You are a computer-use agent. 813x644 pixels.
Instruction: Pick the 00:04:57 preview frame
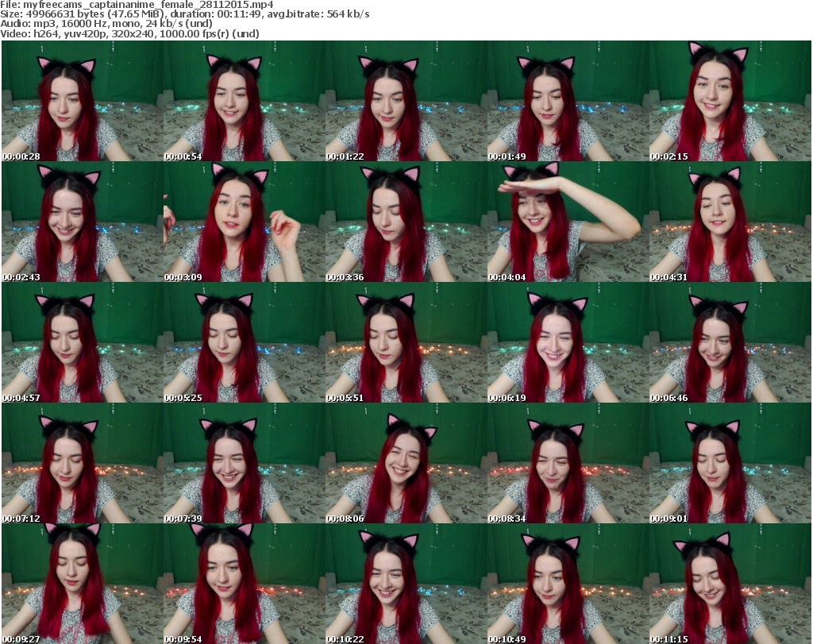tap(83, 343)
